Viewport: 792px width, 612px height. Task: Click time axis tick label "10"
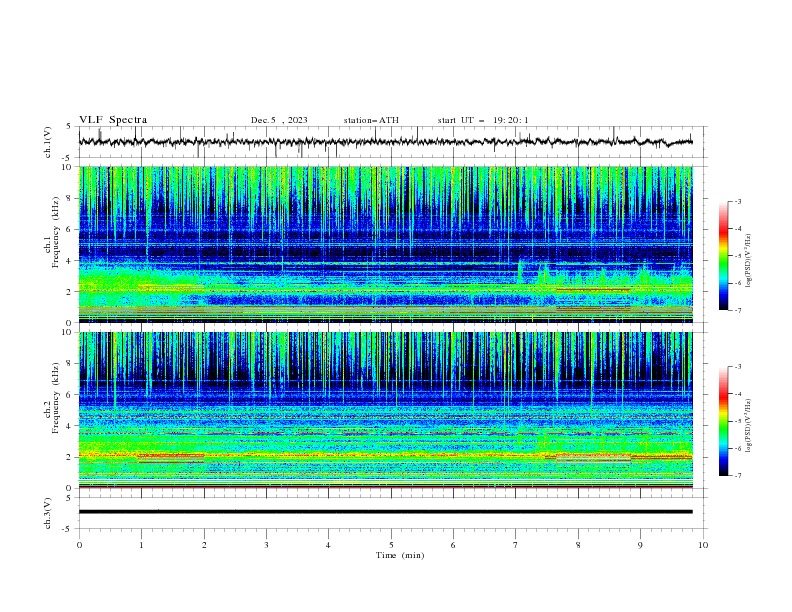pyautogui.click(x=703, y=545)
